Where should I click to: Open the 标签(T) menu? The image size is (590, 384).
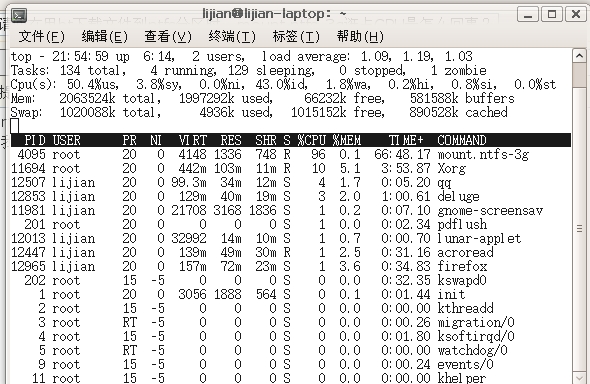click(296, 36)
